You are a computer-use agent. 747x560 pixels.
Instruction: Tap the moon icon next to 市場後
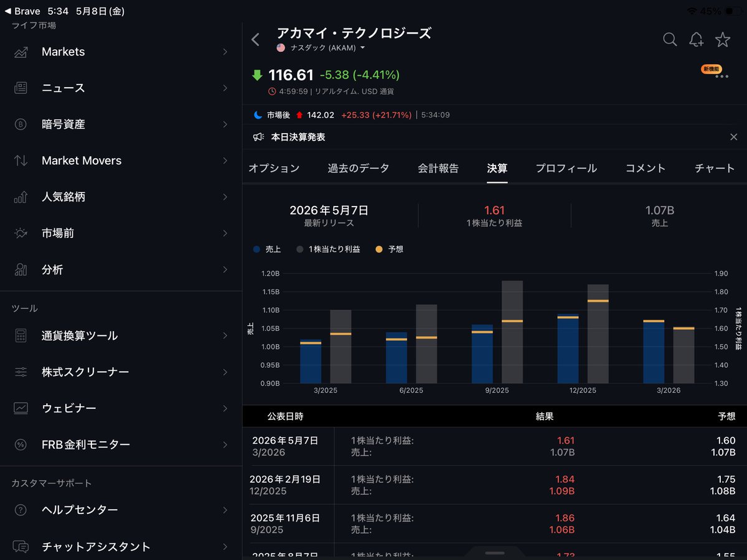tap(259, 115)
